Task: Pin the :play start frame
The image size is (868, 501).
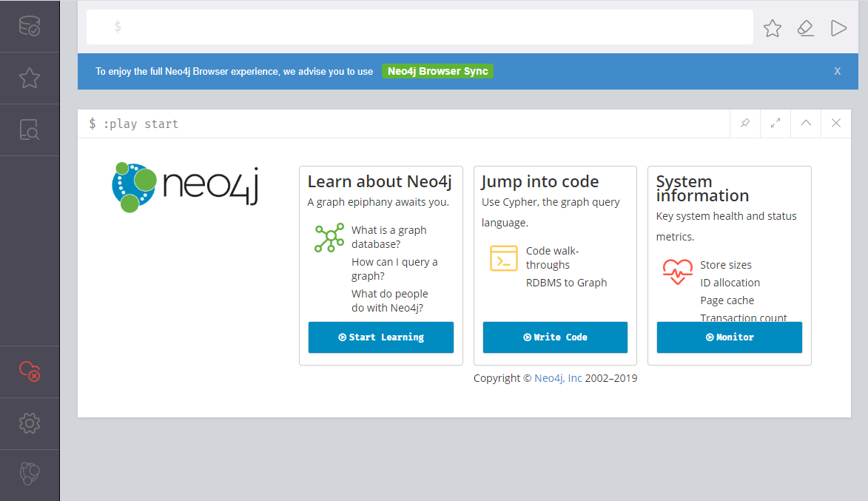Action: 745,123
